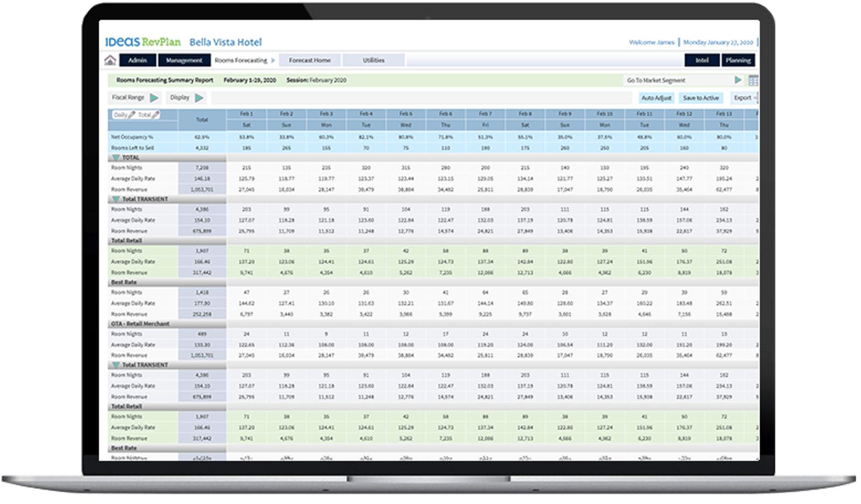The width and height of the screenshot is (861, 504).
Task: Click the Rooms Forecasting breadcrumb arrow
Action: pyautogui.click(x=273, y=60)
